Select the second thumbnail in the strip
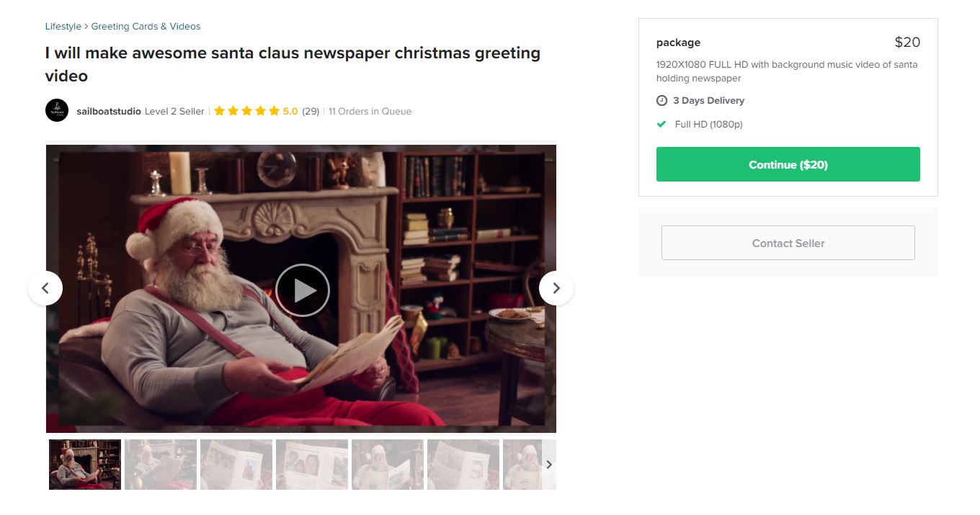 pyautogui.click(x=161, y=465)
